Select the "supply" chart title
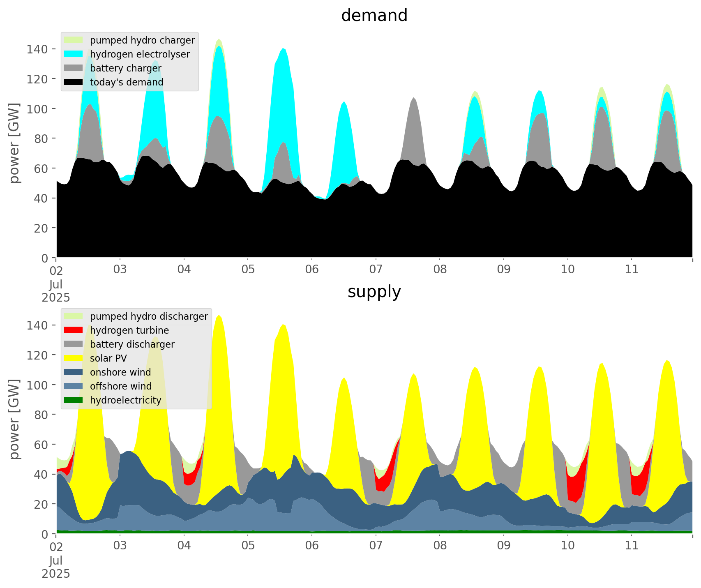Image resolution: width=701 pixels, height=588 pixels. (374, 292)
